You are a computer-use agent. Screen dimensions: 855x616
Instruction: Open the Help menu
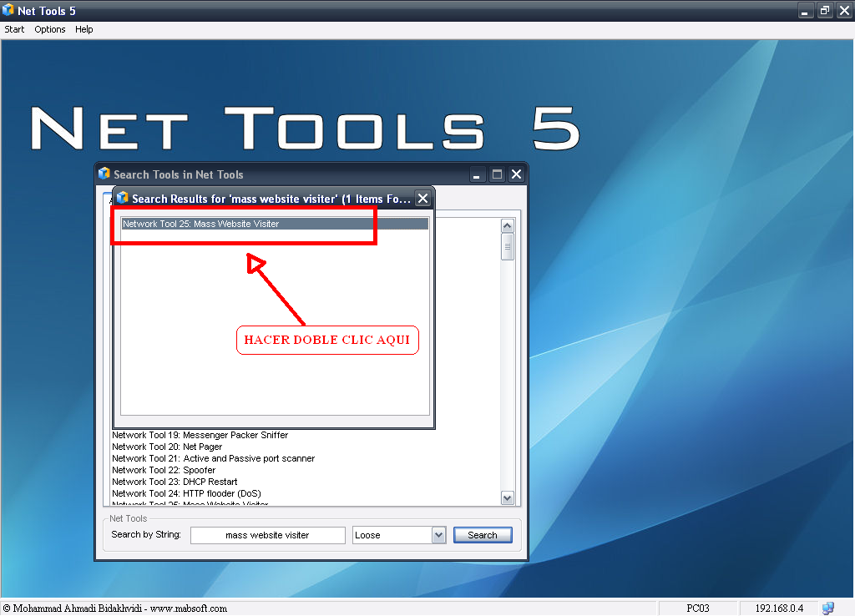84,29
